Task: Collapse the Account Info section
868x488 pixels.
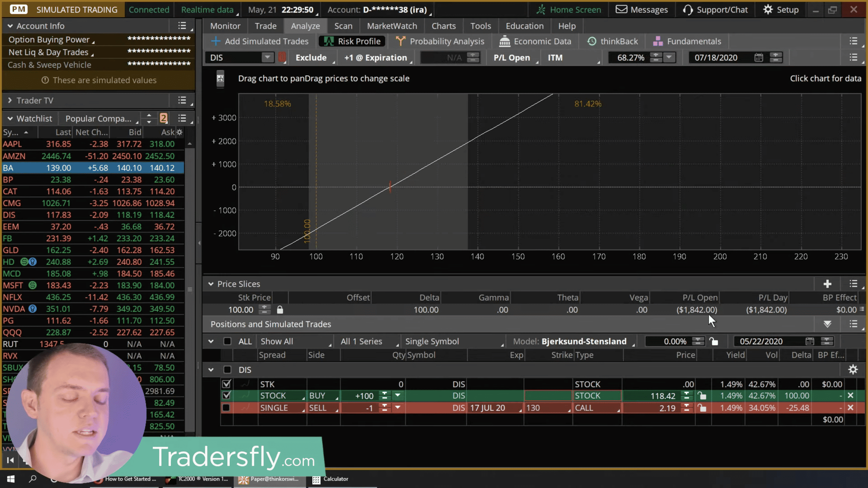Action: (x=10, y=26)
